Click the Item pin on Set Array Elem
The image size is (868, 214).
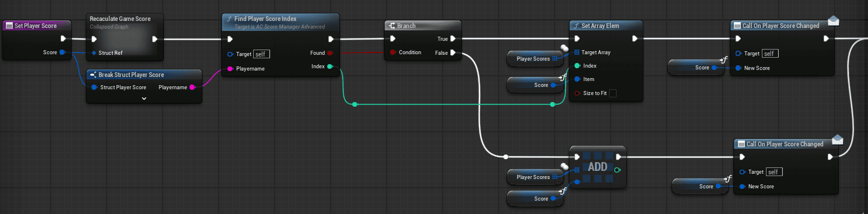(577, 79)
